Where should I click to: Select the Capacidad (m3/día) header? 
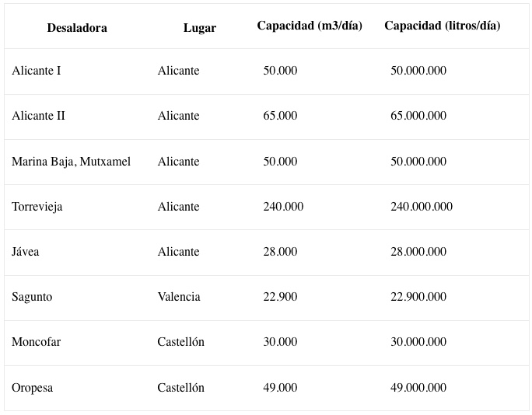(310, 26)
